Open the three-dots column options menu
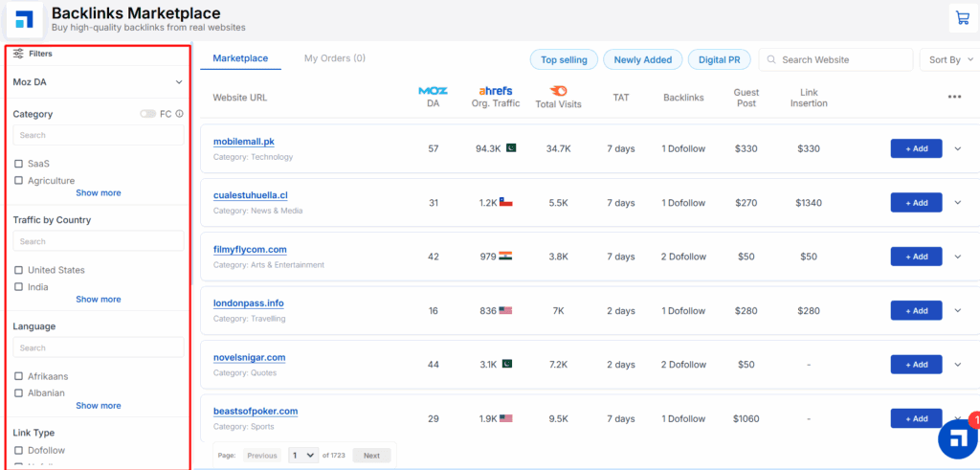The width and height of the screenshot is (980, 470). coord(954,97)
